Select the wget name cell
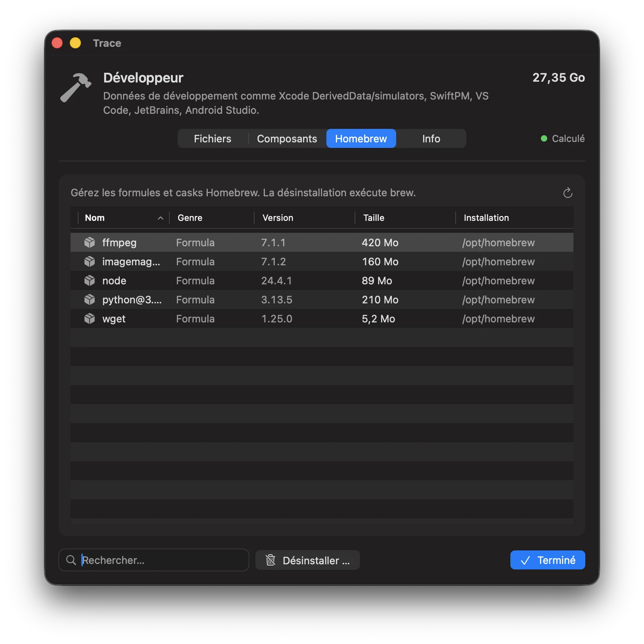The height and width of the screenshot is (644, 644). click(114, 318)
